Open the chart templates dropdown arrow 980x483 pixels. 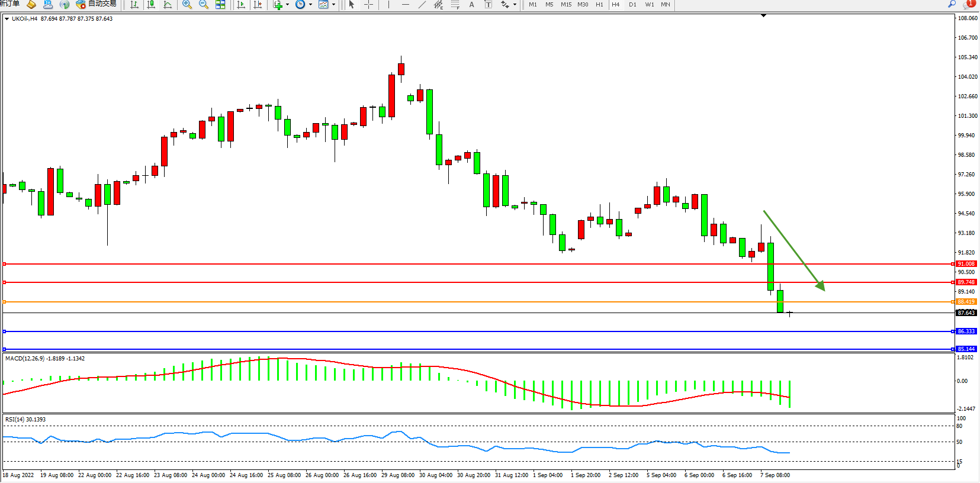334,5
